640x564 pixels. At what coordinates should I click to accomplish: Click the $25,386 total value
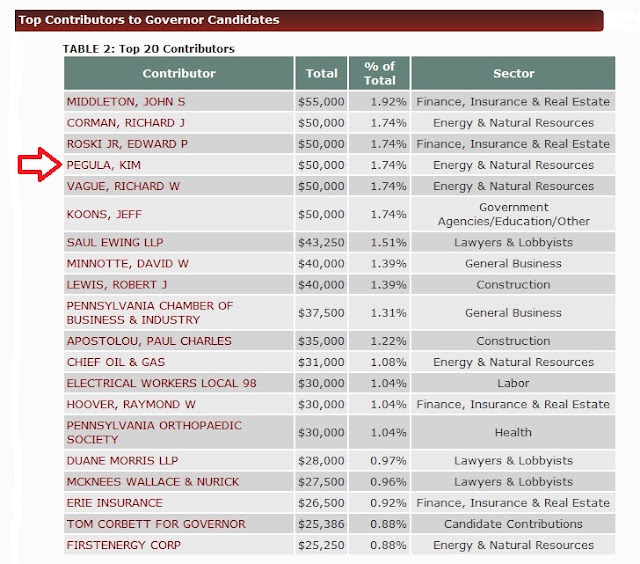click(321, 524)
